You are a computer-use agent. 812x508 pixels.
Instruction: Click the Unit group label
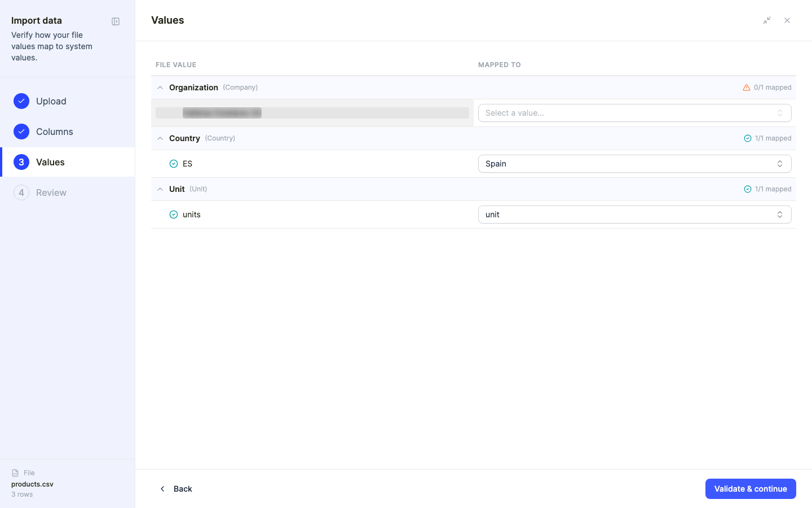click(x=177, y=189)
